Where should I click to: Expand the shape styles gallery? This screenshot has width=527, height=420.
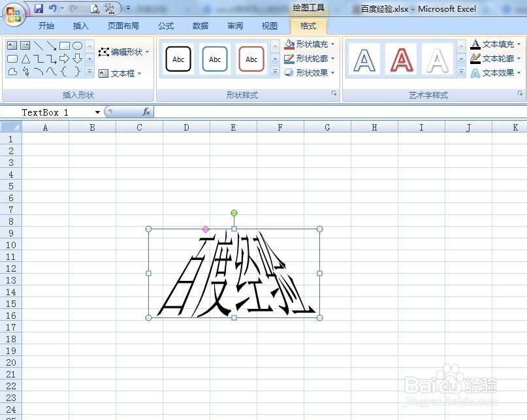click(x=275, y=72)
